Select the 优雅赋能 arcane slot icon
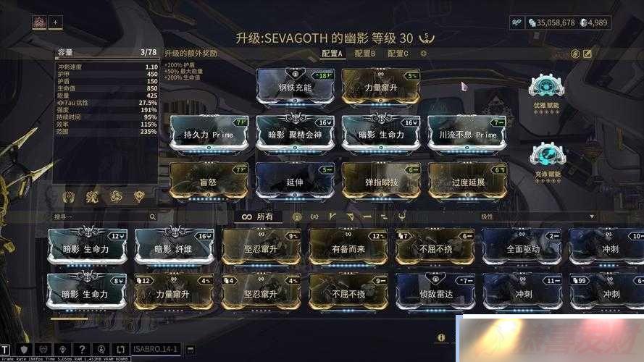The height and width of the screenshot is (362, 644). (546, 86)
